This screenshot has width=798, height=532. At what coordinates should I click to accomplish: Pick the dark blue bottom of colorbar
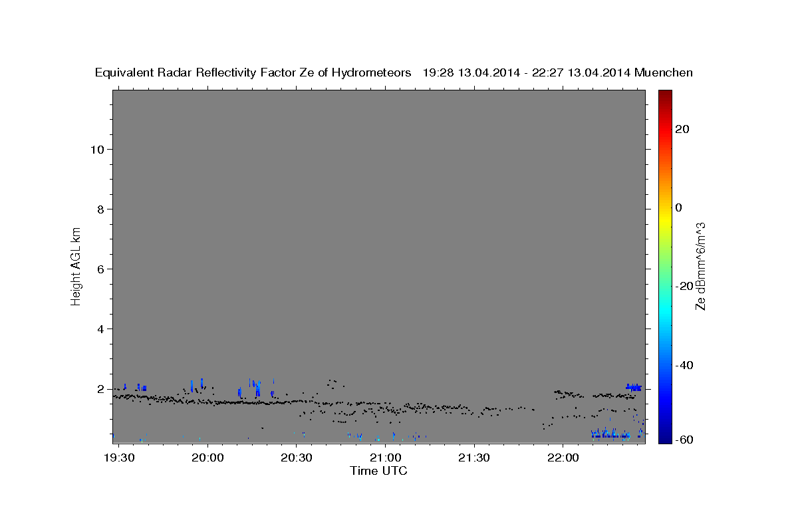pos(665,438)
